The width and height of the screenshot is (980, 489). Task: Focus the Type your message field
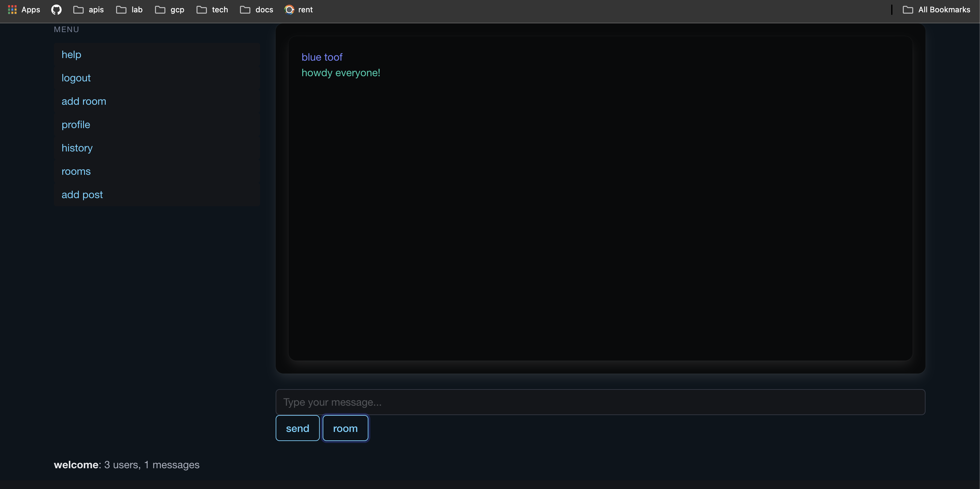coord(600,402)
